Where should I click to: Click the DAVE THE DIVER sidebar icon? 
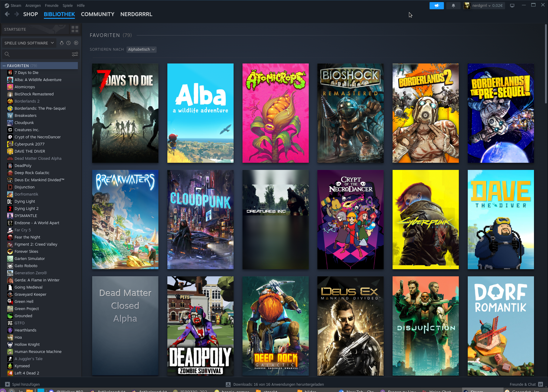click(x=10, y=151)
